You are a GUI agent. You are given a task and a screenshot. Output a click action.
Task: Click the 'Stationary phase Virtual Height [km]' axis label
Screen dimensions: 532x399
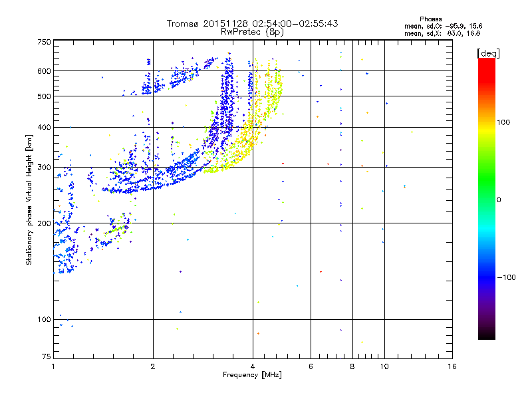[x=29, y=199]
